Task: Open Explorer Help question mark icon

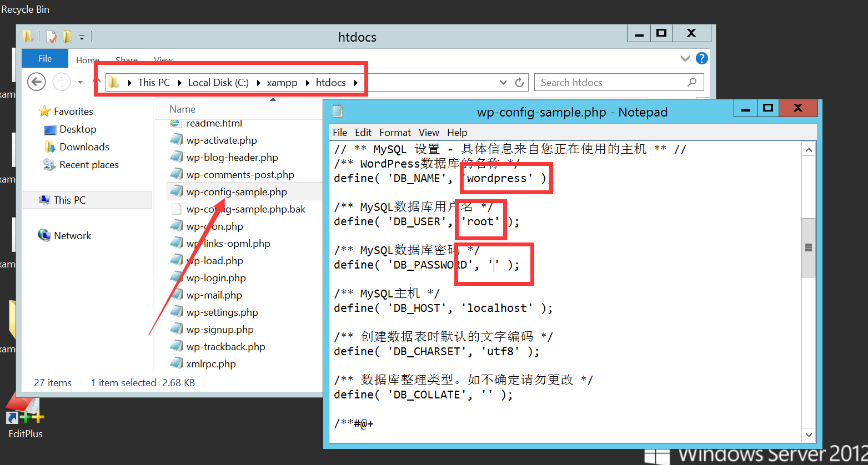Action: (x=702, y=58)
